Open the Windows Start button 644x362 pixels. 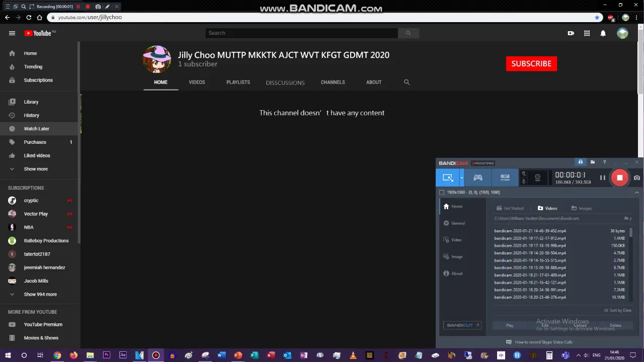[8, 355]
